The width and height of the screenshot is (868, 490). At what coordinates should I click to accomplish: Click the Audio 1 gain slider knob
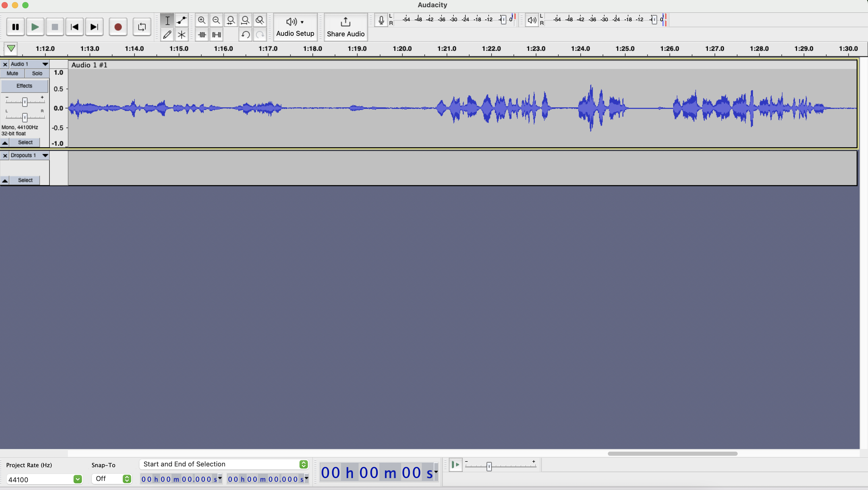pyautogui.click(x=25, y=102)
